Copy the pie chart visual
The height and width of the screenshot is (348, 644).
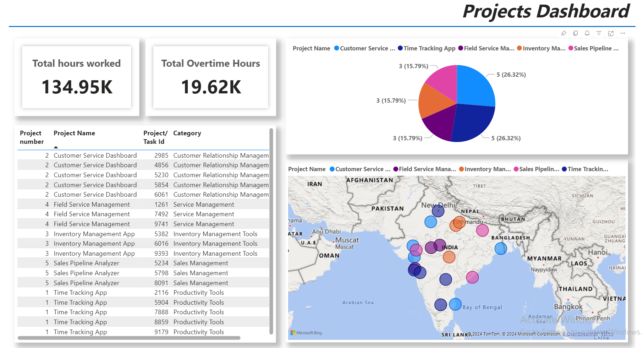tap(576, 33)
